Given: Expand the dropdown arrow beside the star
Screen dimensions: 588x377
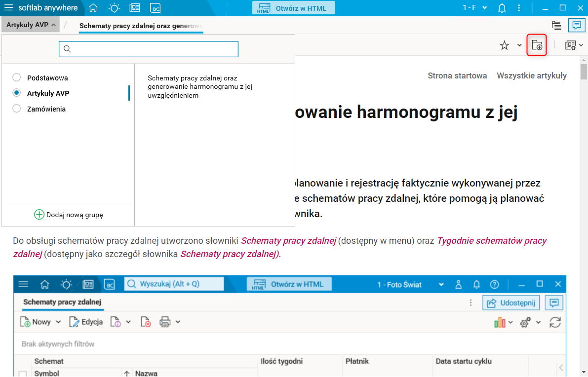Looking at the screenshot, I should [x=519, y=45].
